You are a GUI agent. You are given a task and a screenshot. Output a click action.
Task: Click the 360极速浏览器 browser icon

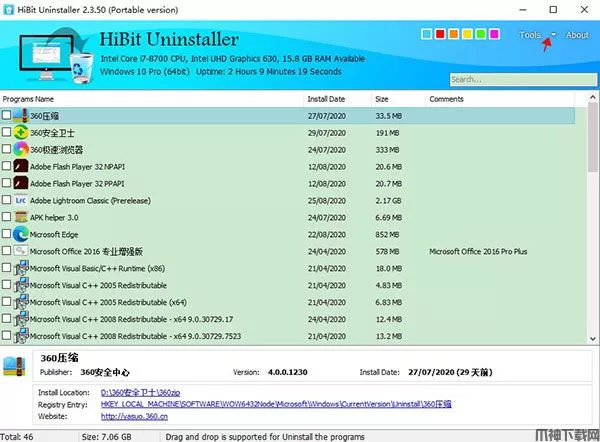[x=21, y=149]
